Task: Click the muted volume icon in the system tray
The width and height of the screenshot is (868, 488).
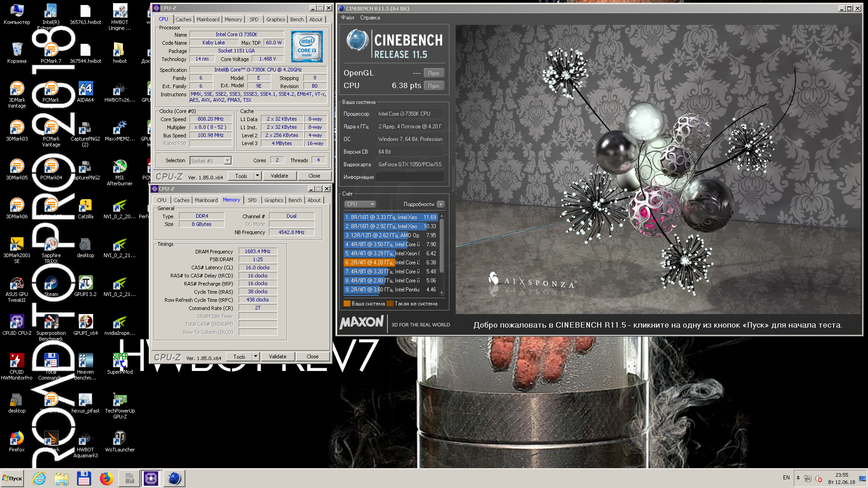Action: click(x=819, y=478)
